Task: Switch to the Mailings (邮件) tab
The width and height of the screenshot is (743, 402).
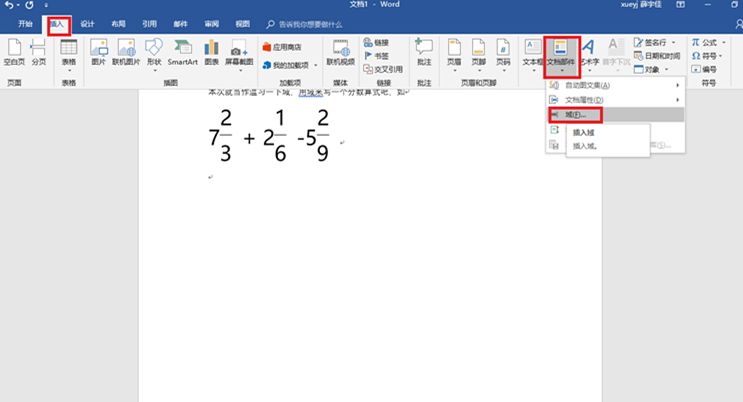Action: (x=181, y=24)
